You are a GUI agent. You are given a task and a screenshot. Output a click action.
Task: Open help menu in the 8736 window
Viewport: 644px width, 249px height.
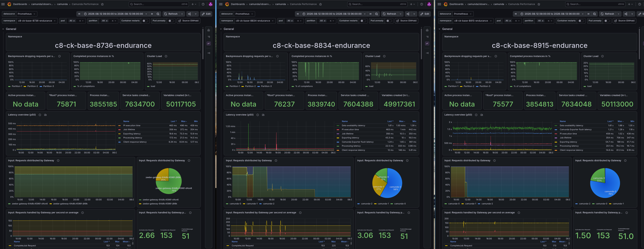(x=203, y=4)
